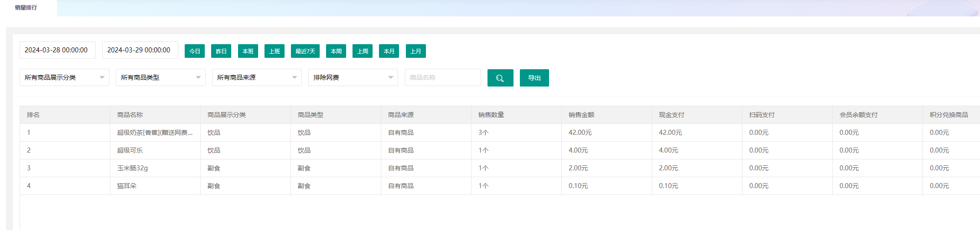Click the 销售数量 column header
Viewport: 980px width, 230px height.
click(x=491, y=115)
